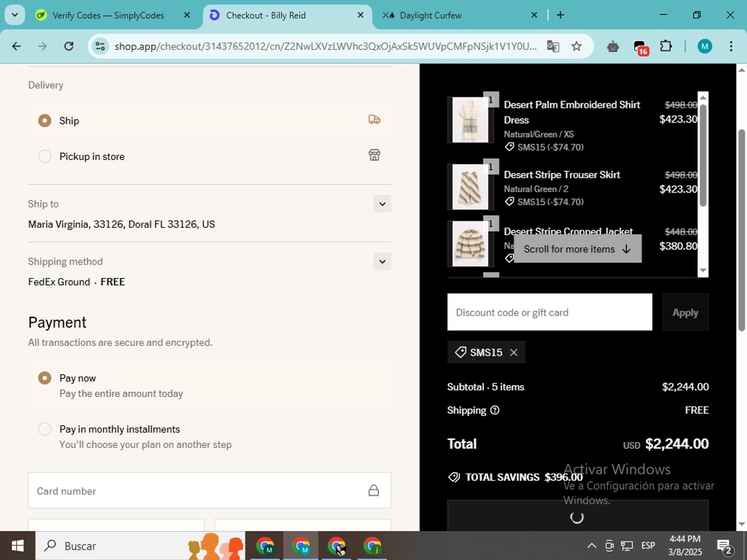Click the Card number field
The height and width of the screenshot is (560, 747).
click(209, 490)
